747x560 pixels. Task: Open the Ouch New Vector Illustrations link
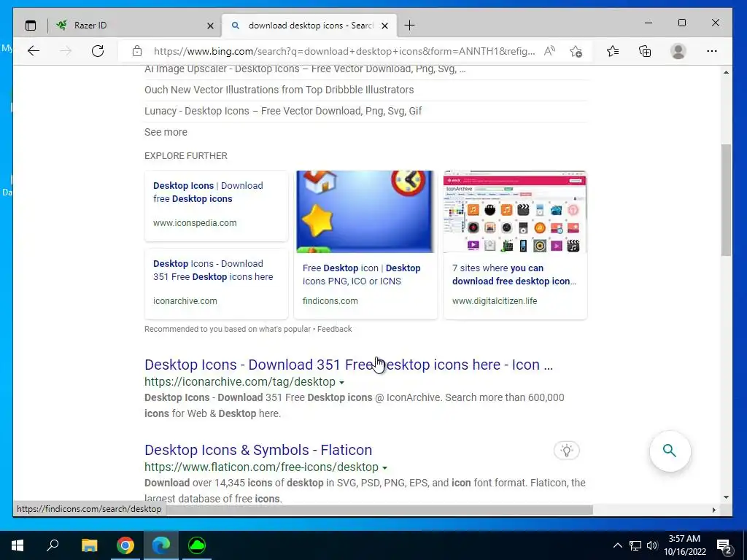click(279, 90)
